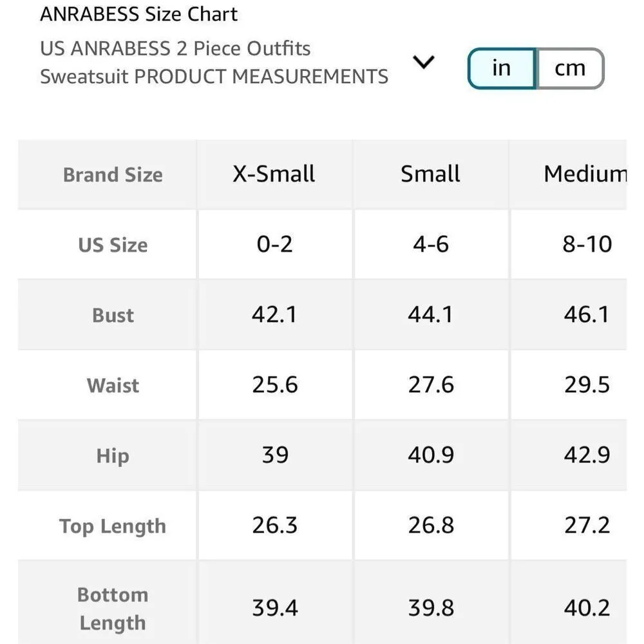
Task: Select the 0-2 US size cell
Action: [274, 245]
